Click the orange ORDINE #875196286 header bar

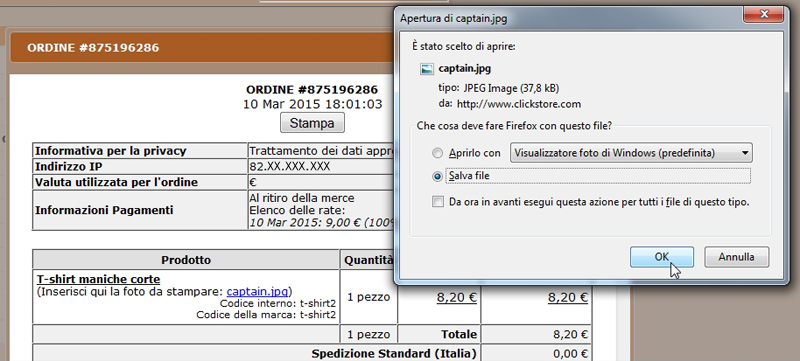(x=202, y=48)
